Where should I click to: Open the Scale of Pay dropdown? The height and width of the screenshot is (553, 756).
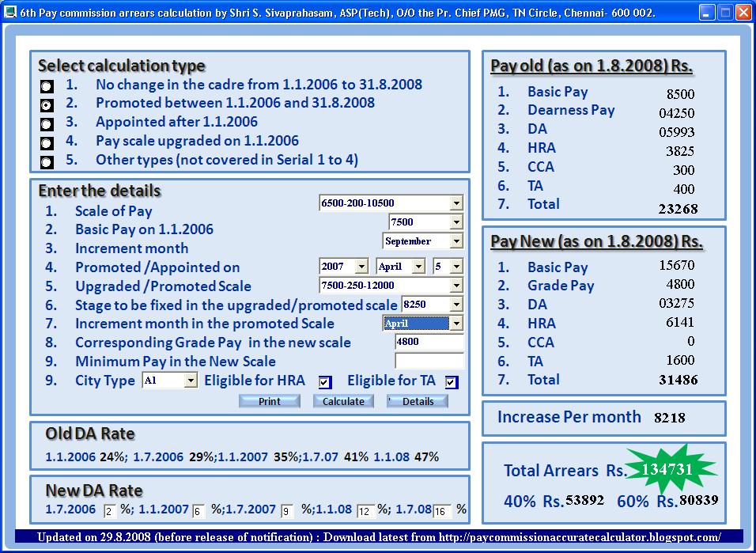coord(456,203)
